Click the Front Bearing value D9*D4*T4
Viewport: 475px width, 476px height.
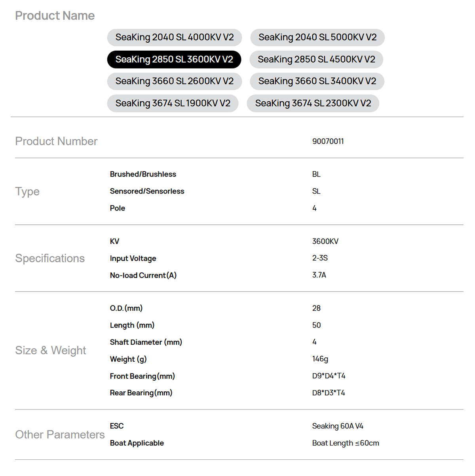click(x=329, y=376)
